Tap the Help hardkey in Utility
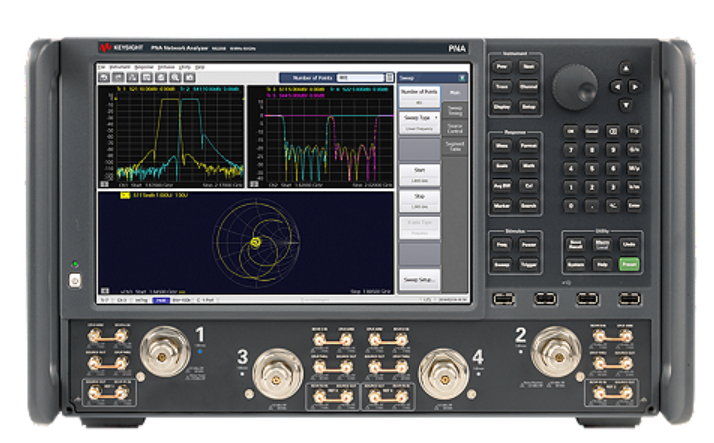This screenshot has height=443, width=714. click(602, 264)
